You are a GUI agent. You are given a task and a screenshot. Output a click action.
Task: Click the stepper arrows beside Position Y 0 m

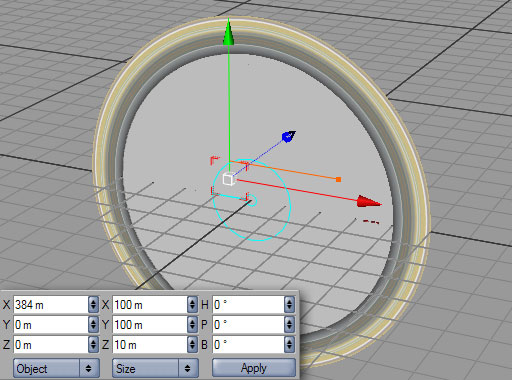pyautogui.click(x=93, y=324)
